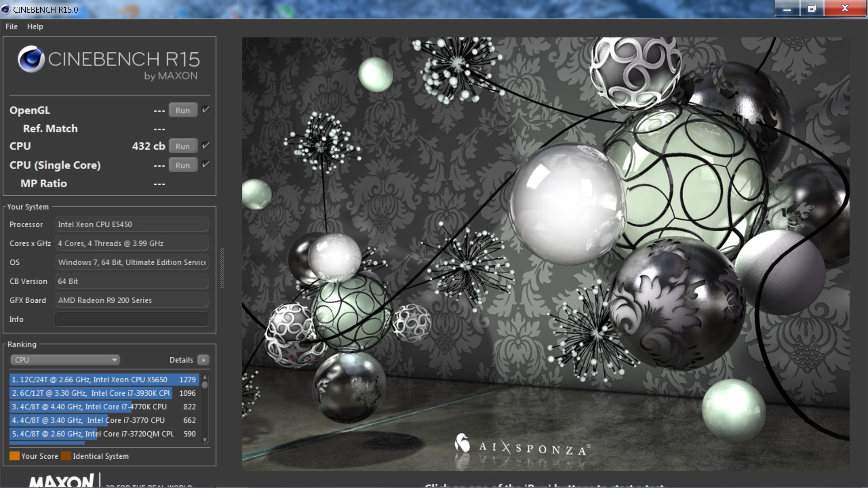This screenshot has height=488, width=868.
Task: Click the MAXON logo at the bottom
Action: pyautogui.click(x=61, y=481)
